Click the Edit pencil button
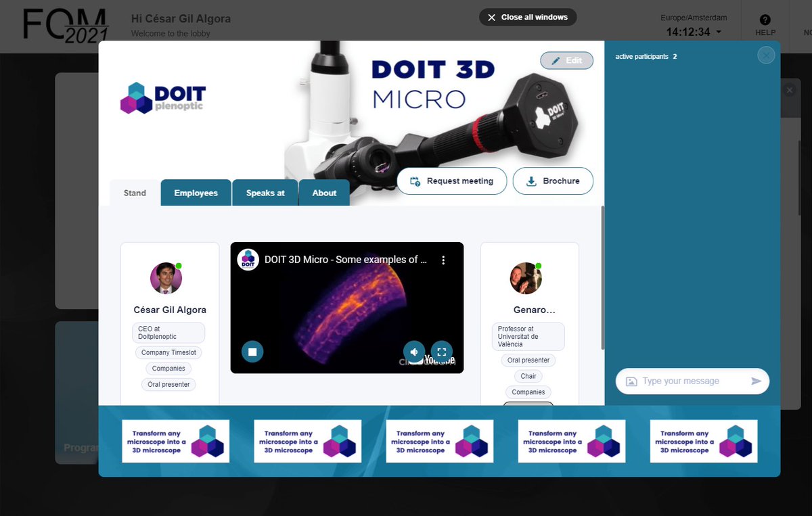The height and width of the screenshot is (516, 812). point(566,60)
